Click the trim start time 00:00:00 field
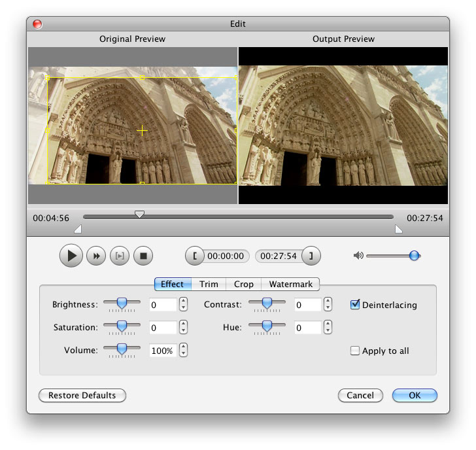Viewport: 476px width, 450px height. pyautogui.click(x=226, y=256)
